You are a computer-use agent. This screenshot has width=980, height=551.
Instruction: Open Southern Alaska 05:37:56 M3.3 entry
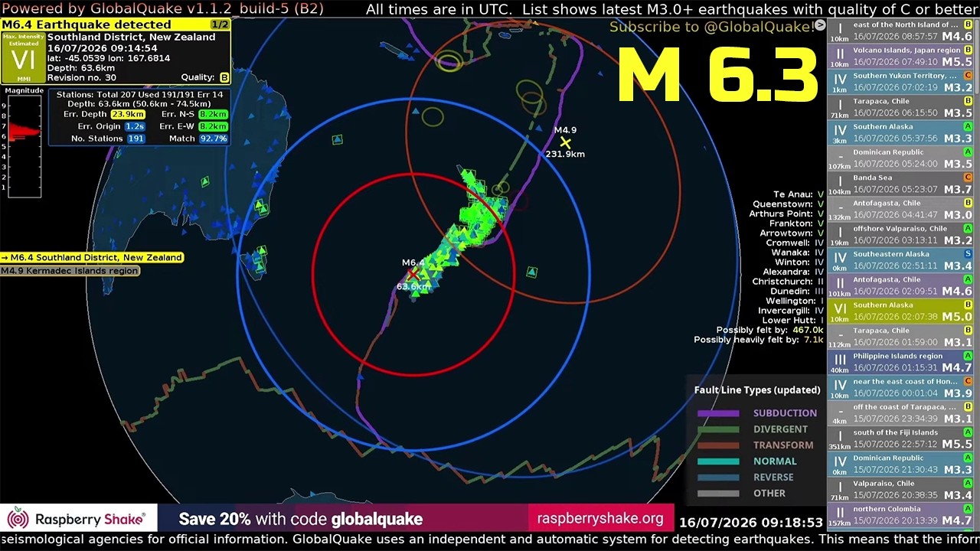click(901, 133)
